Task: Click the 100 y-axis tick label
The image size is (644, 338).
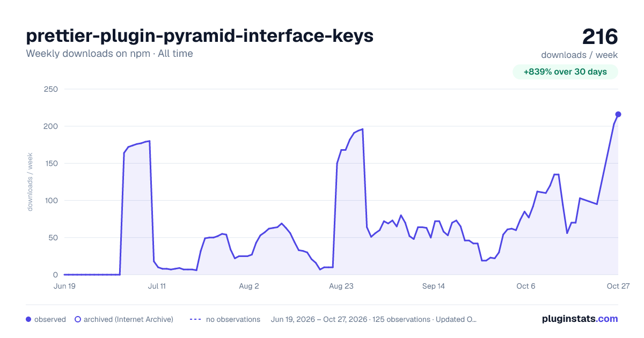Action: (50, 201)
